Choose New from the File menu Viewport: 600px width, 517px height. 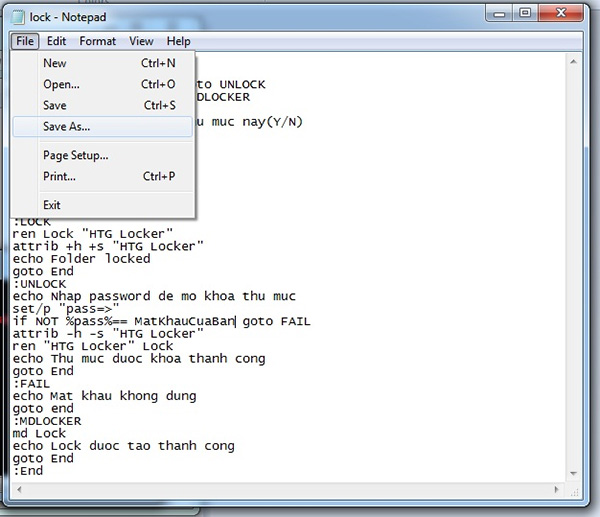click(55, 63)
